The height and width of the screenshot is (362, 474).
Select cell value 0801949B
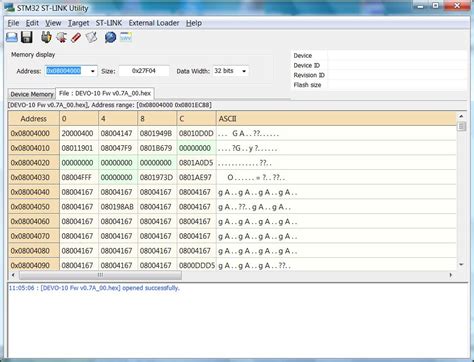pos(157,133)
